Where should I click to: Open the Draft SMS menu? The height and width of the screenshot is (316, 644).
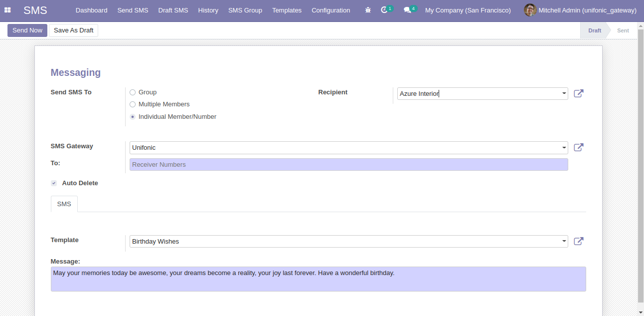point(173,10)
